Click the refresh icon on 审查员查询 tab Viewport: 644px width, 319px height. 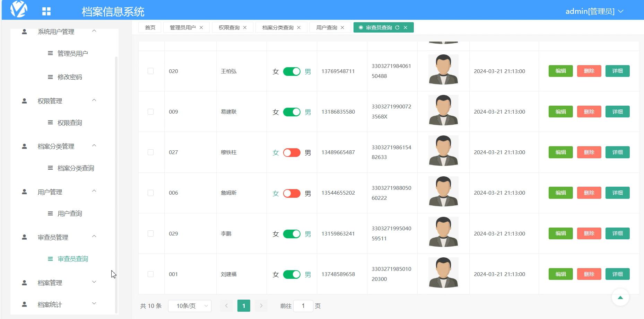[x=397, y=27]
